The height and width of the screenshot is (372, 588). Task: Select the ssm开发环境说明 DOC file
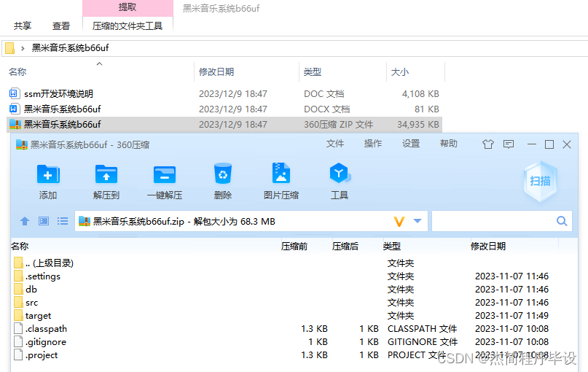58,94
